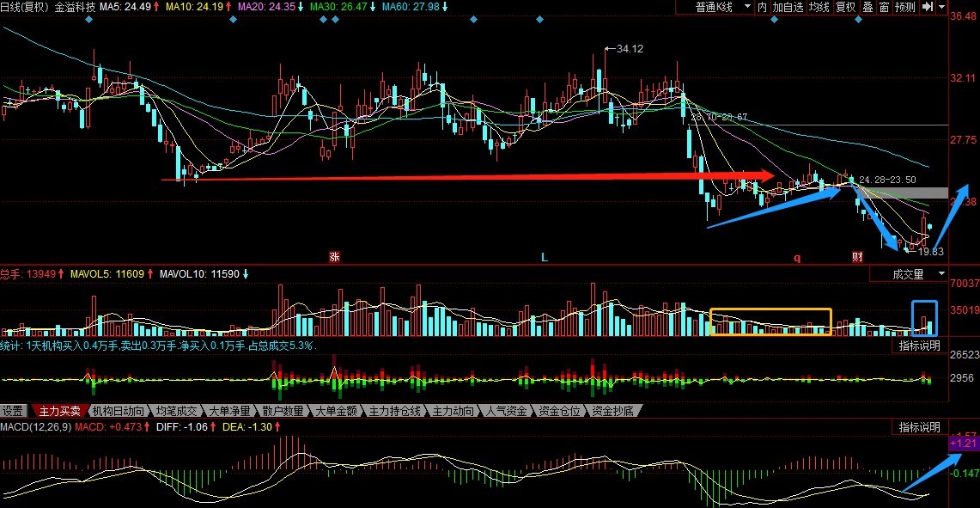Switch to the 大单净量 tab
This screenshot has height=508, width=980.
(230, 411)
